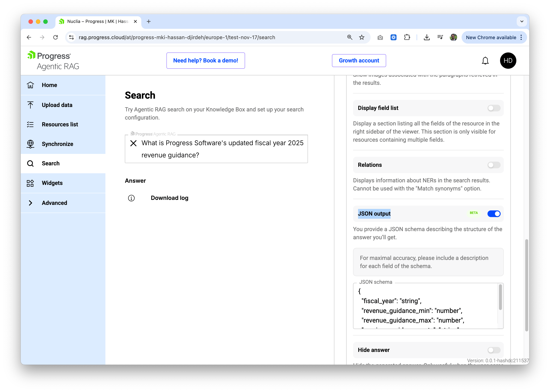550x392 pixels.
Task: Click the media controls icon in toolbar
Action: pos(440,38)
